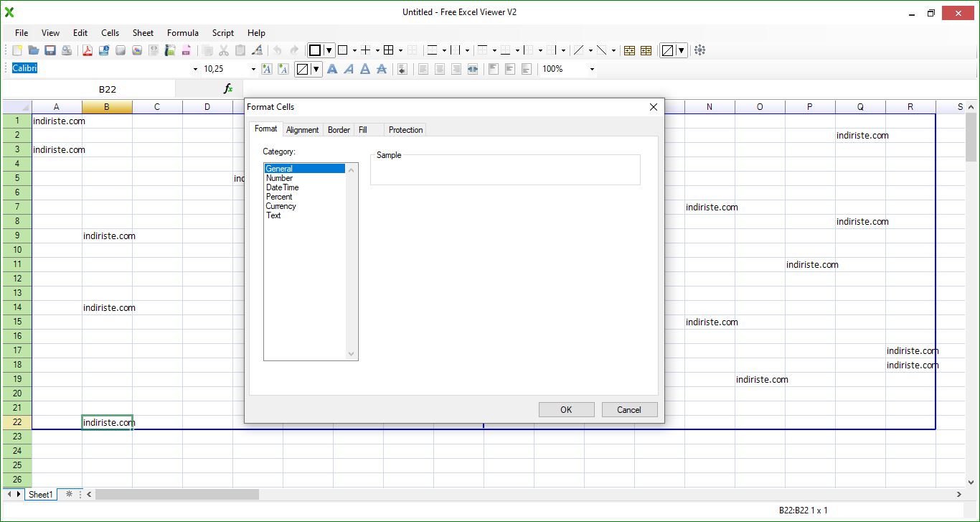Click the Cut scissors icon

[x=224, y=50]
